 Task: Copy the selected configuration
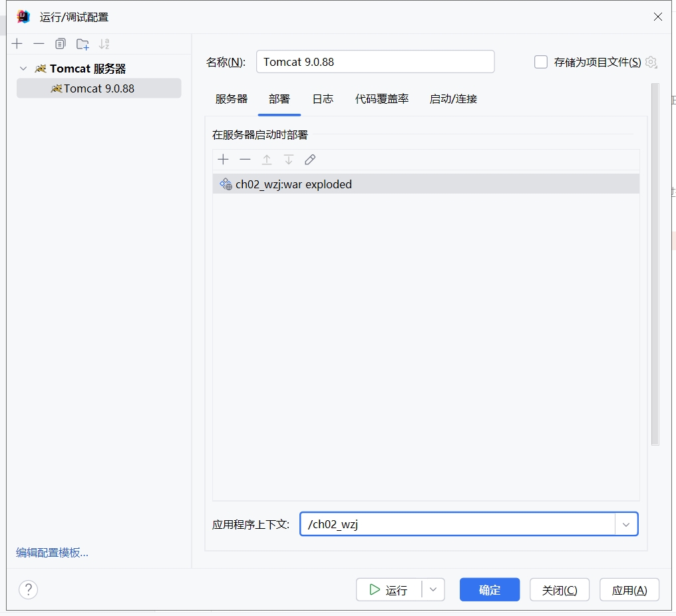pyautogui.click(x=61, y=44)
